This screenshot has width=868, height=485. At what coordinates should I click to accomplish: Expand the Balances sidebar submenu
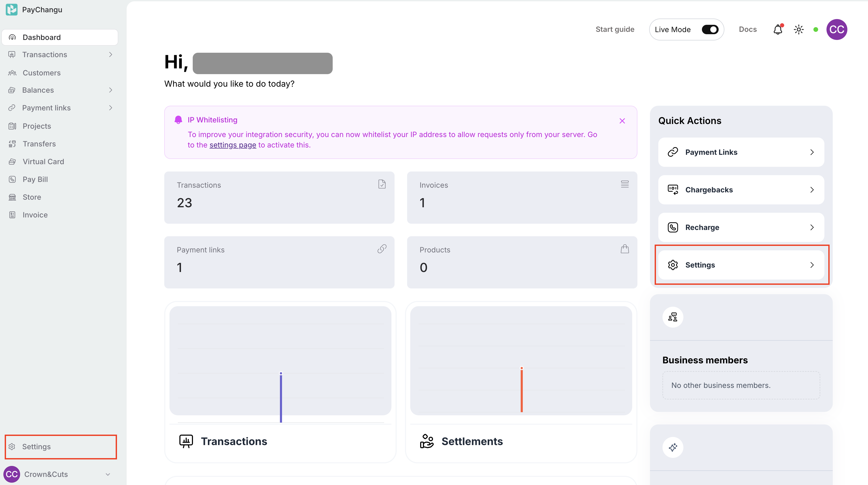pos(110,90)
